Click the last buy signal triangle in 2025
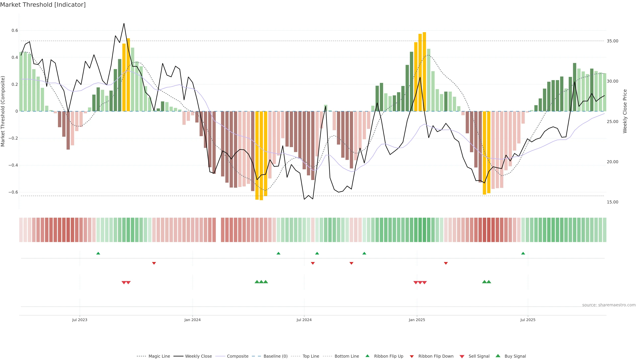Image resolution: width=644 pixels, height=362 pixels. tap(489, 282)
